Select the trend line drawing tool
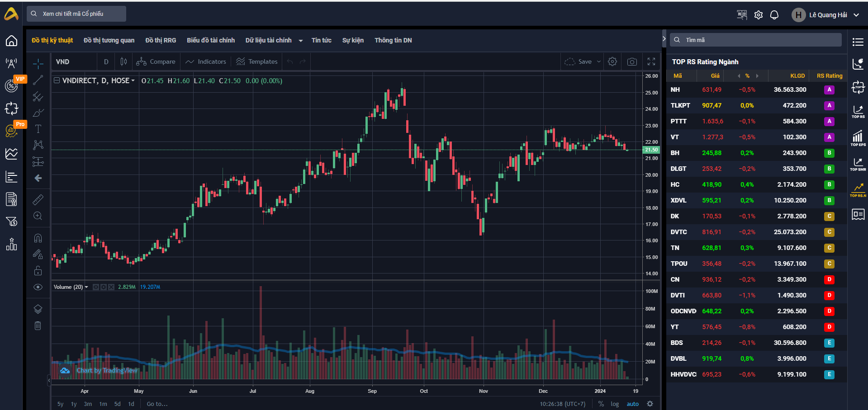 click(38, 80)
